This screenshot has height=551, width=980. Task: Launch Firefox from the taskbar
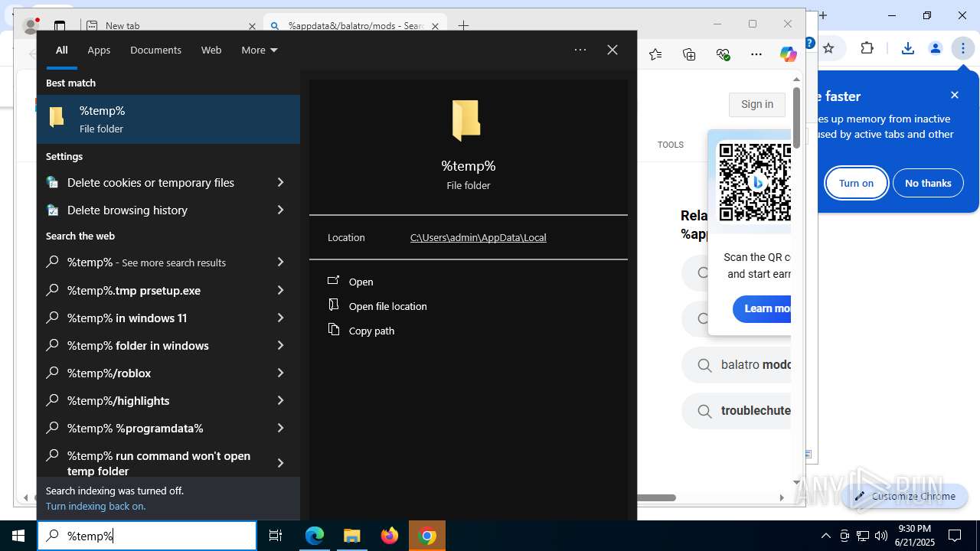click(390, 536)
